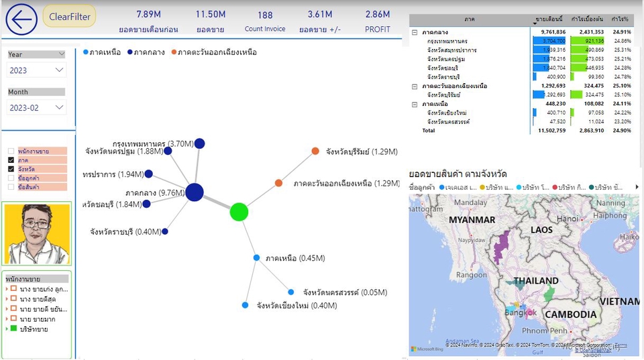Open the Year 2023 dropdown
This screenshot has height=360, width=644.
[x=36, y=70]
